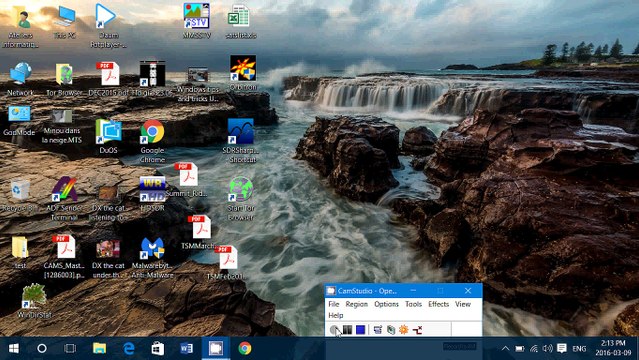Open the CamStudio View menu

click(x=463, y=304)
